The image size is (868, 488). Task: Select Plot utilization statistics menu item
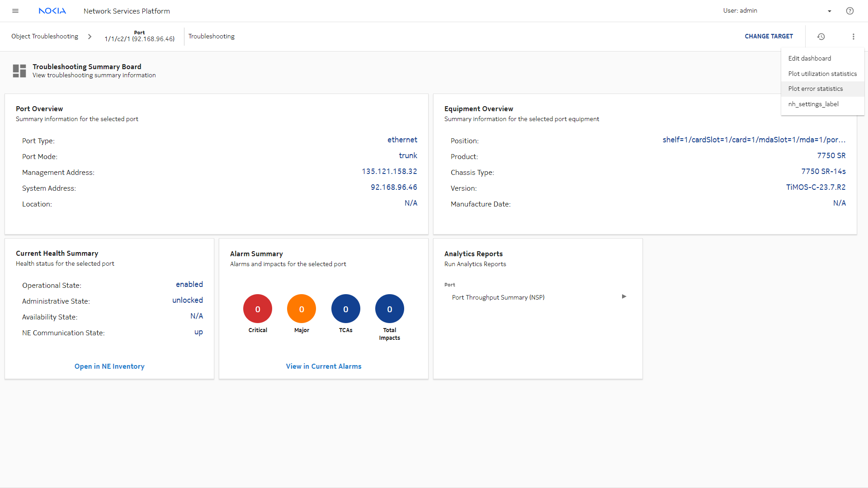822,74
